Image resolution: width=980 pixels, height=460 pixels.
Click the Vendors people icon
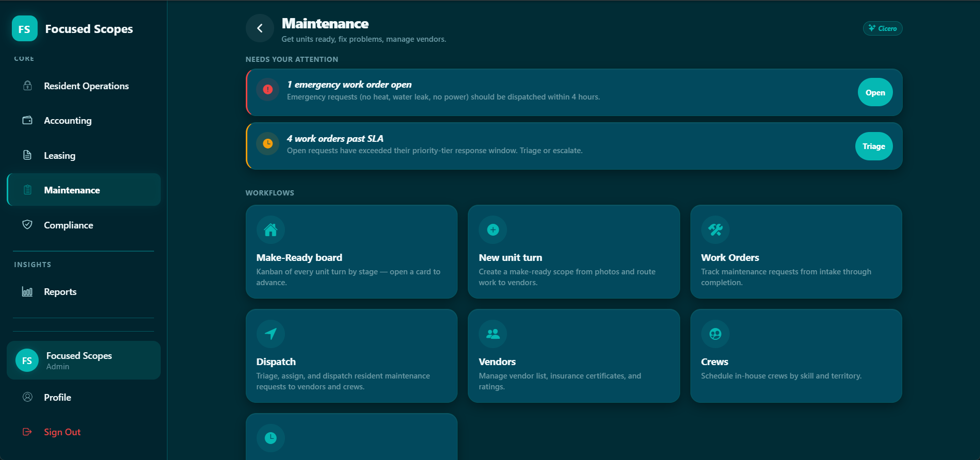(x=493, y=334)
